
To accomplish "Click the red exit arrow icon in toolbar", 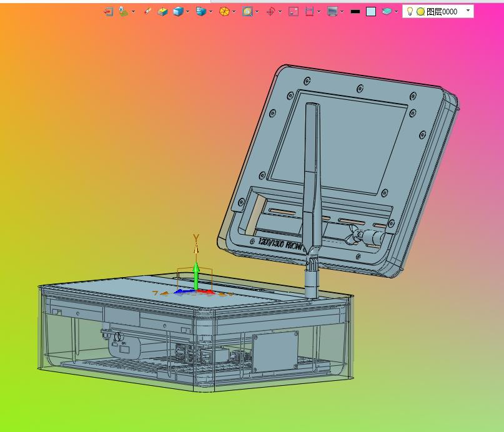I will pyautogui.click(x=109, y=12).
